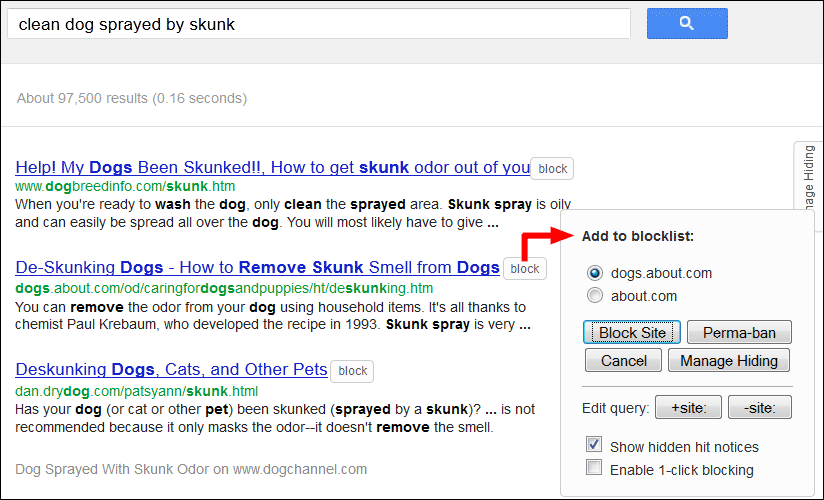Click block button beside Deskunking Dogs, Cats result

click(352, 371)
